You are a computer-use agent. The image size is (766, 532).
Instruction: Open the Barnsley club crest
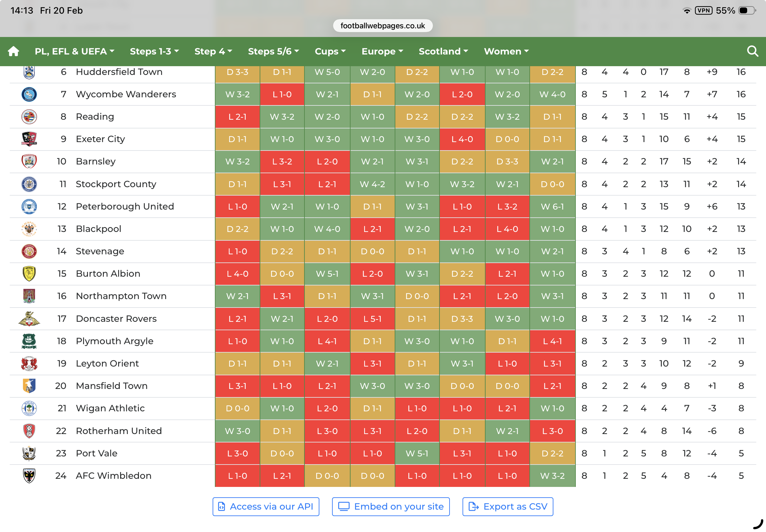29,161
